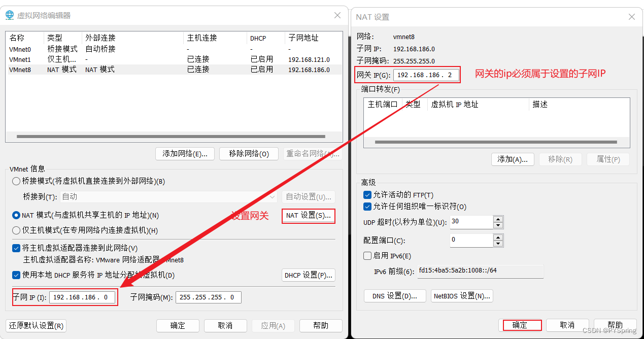Click 帮助 in Virtual Network Editor
The image size is (644, 339).
pos(321,326)
